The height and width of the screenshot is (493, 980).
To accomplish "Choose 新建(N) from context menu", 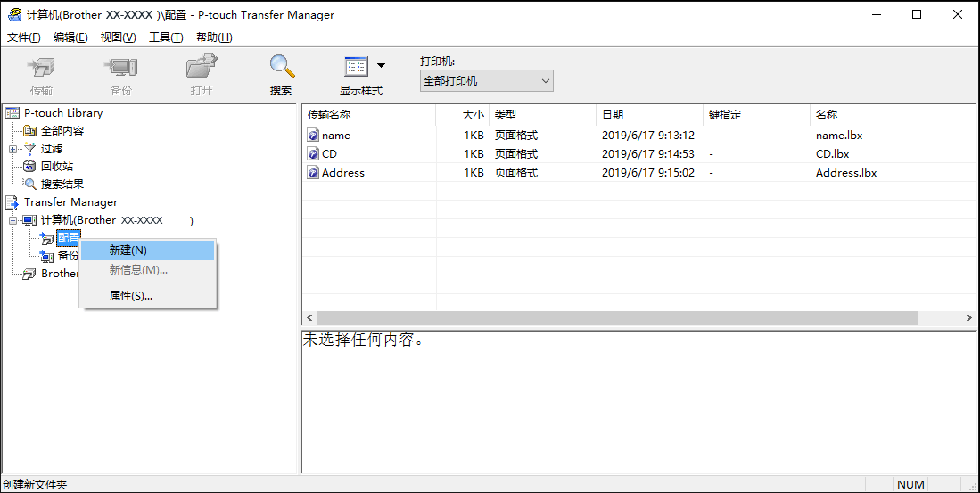I will pyautogui.click(x=148, y=251).
